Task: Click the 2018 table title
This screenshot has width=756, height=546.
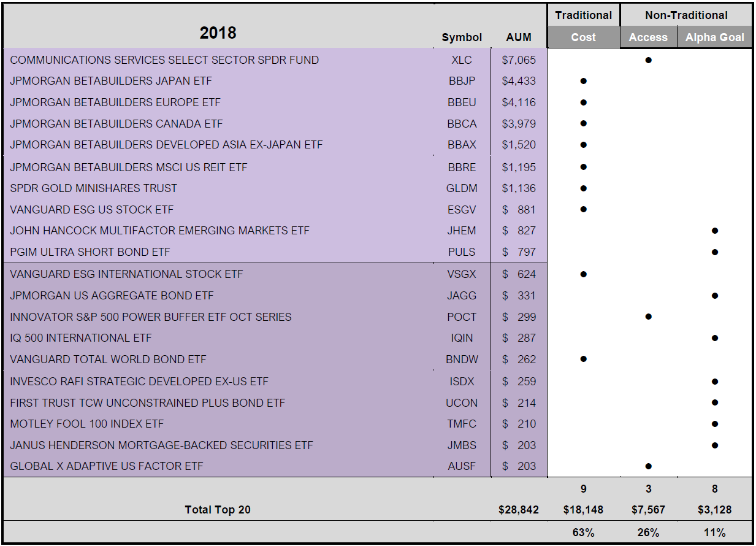Action: [218, 33]
